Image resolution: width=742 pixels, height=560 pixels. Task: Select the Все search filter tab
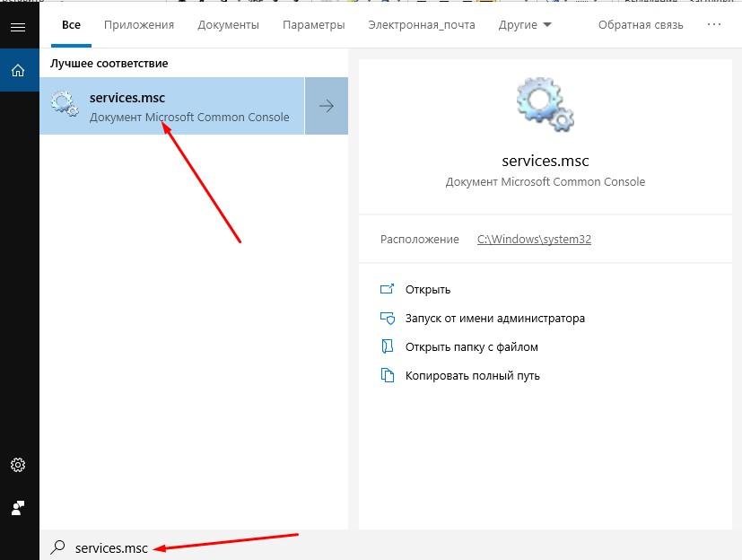point(71,24)
